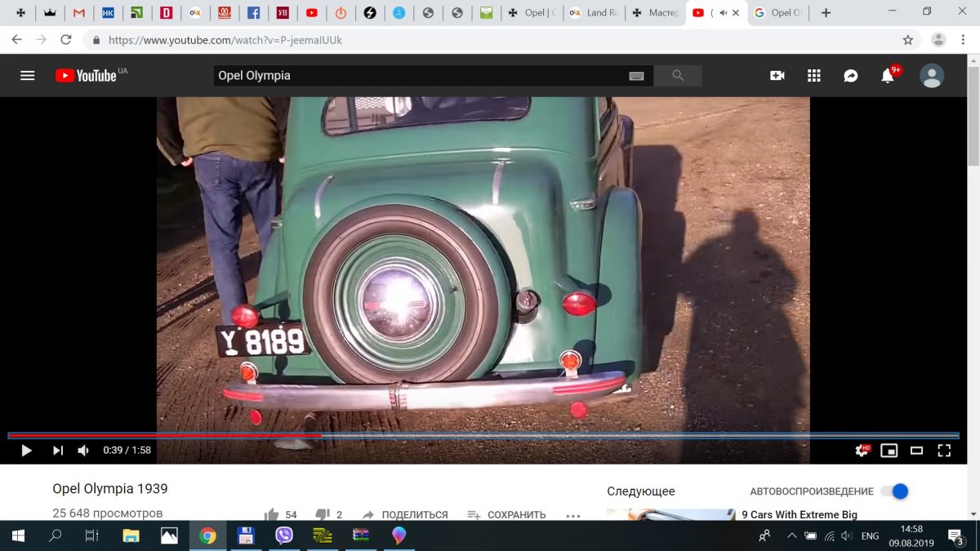View site information lock icon
The width and height of the screenshot is (980, 551).
(x=97, y=39)
